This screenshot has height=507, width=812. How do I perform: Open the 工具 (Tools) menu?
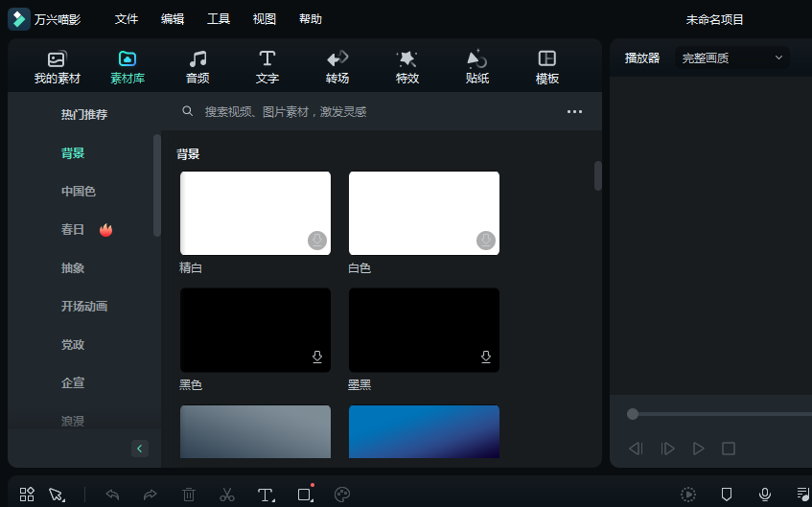pyautogui.click(x=219, y=19)
